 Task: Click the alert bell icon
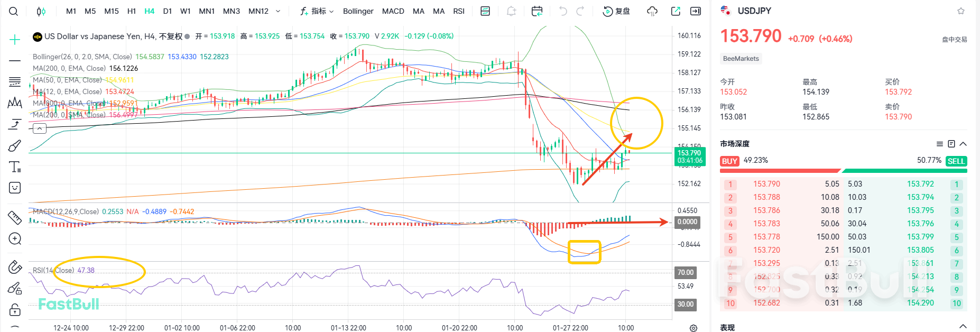511,11
